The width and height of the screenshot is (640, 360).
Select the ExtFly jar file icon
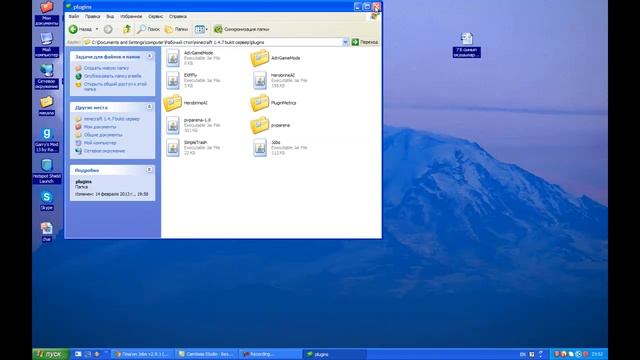[173, 80]
